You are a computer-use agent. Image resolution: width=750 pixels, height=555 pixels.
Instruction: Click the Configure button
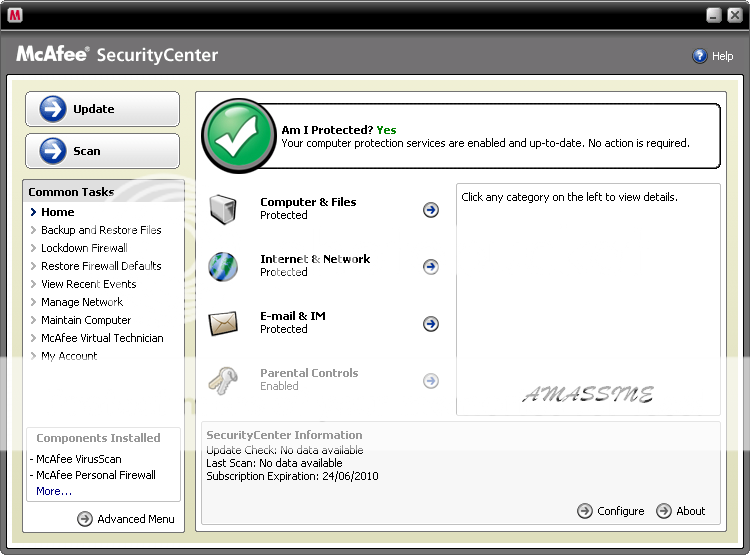coord(611,511)
